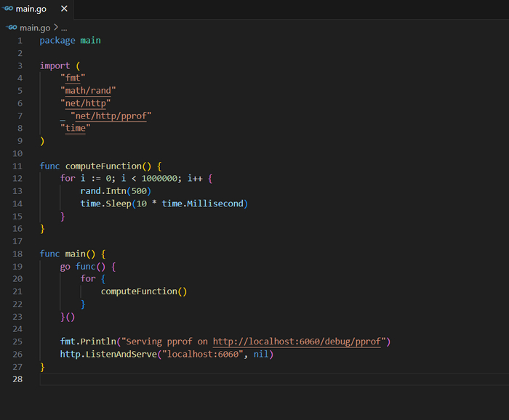Click the "math/rand" import path
509x420 pixels.
click(89, 90)
